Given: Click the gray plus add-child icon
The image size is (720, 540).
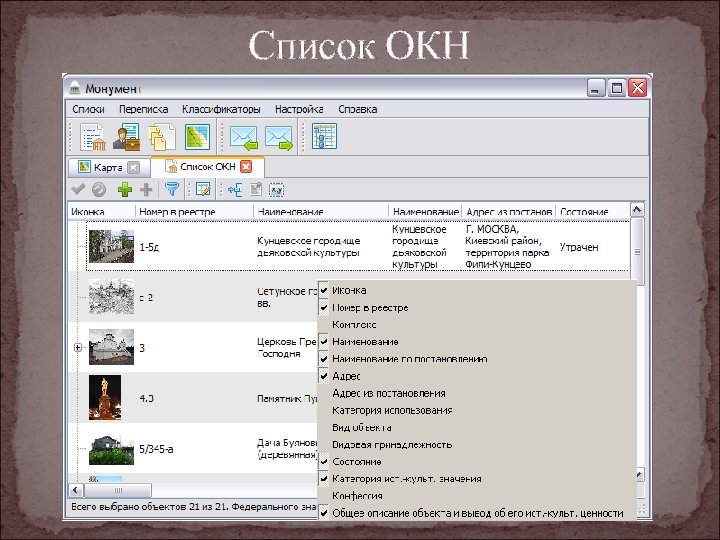Looking at the screenshot, I should click(x=146, y=189).
